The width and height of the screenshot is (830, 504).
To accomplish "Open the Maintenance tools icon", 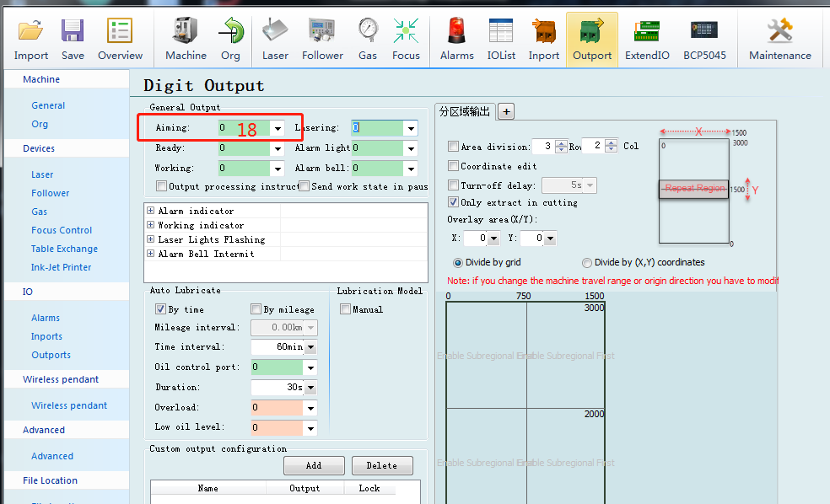I will pyautogui.click(x=779, y=32).
